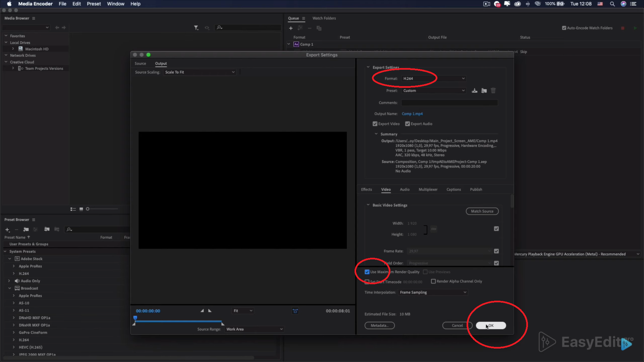Open the Time Interpolation dropdown
The height and width of the screenshot is (362, 644).
433,292
